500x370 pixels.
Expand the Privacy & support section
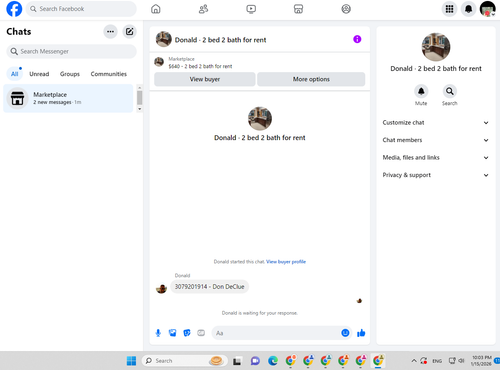(x=436, y=175)
